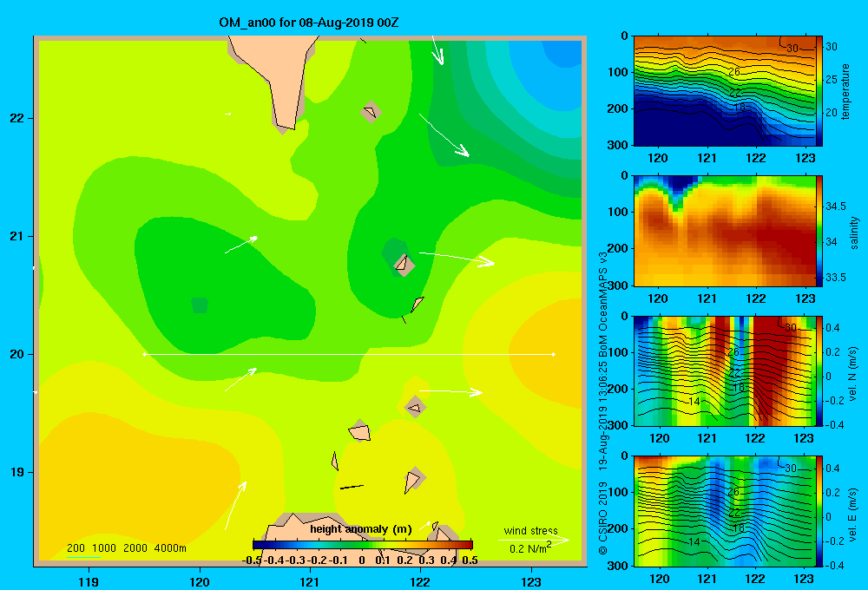This screenshot has width=868, height=590.
Task: Click the title OM_an00 for 08-Aug-2019 00Z
Action: (x=308, y=23)
